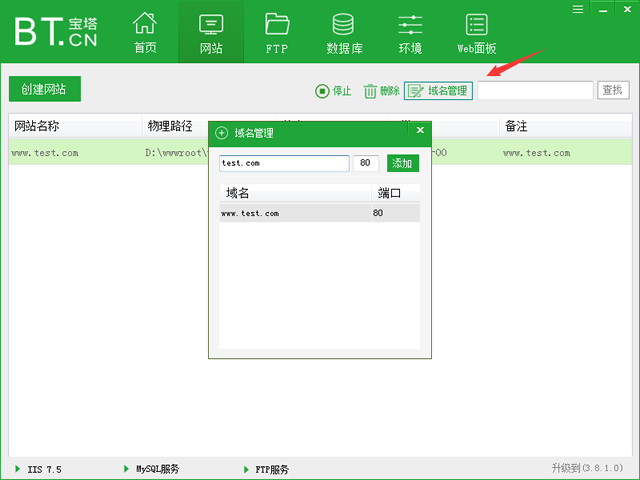Expand the IIS 7.5 service arrow

tap(17, 469)
